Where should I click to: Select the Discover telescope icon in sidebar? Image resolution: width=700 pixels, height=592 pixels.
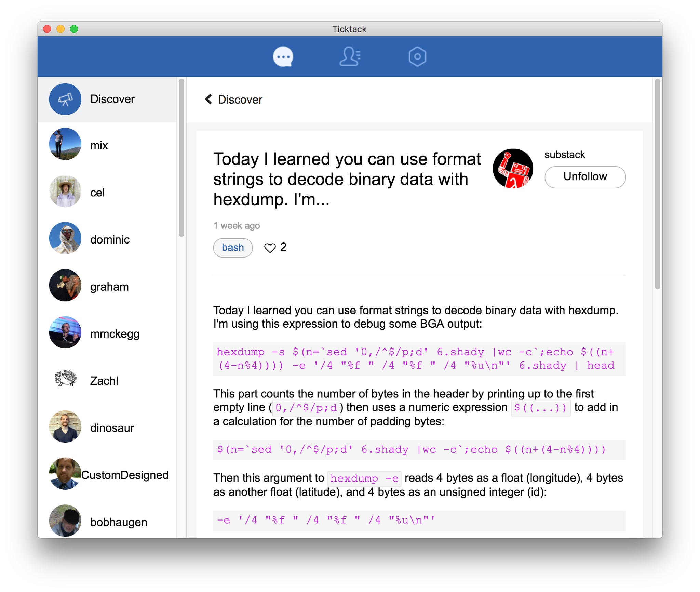pos(65,99)
